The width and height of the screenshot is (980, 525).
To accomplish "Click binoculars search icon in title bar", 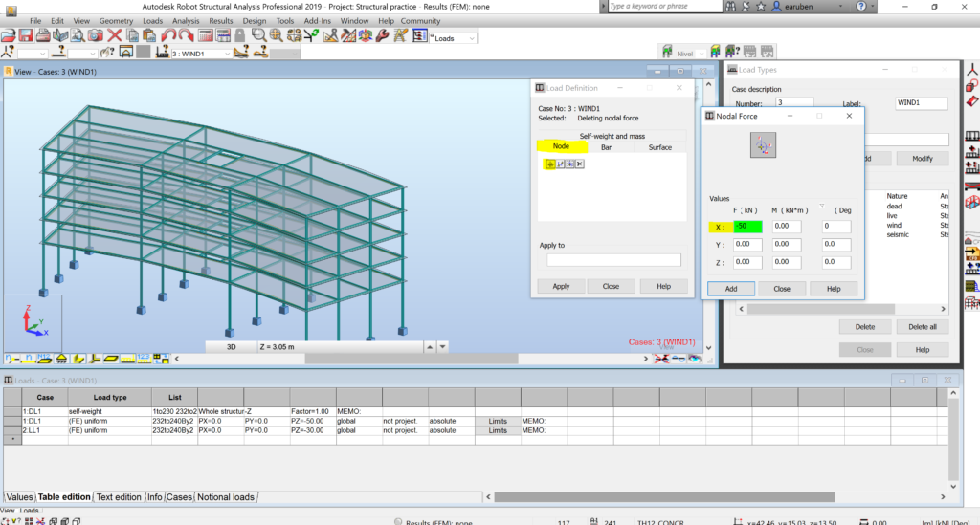I will pos(730,7).
